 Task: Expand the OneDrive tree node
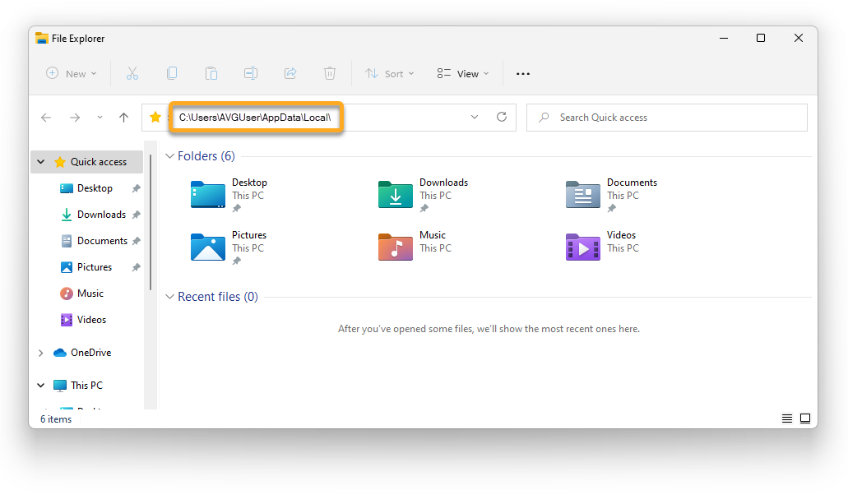click(x=41, y=353)
